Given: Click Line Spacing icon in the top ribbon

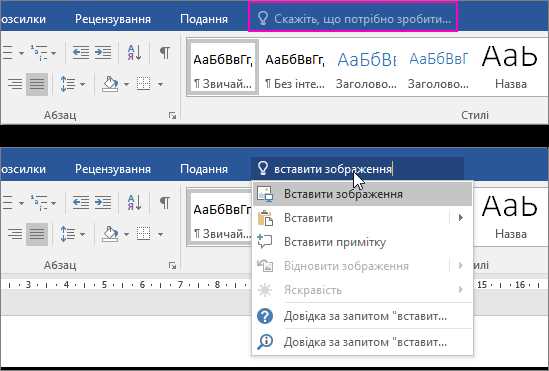Looking at the screenshot, I should 68,84.
